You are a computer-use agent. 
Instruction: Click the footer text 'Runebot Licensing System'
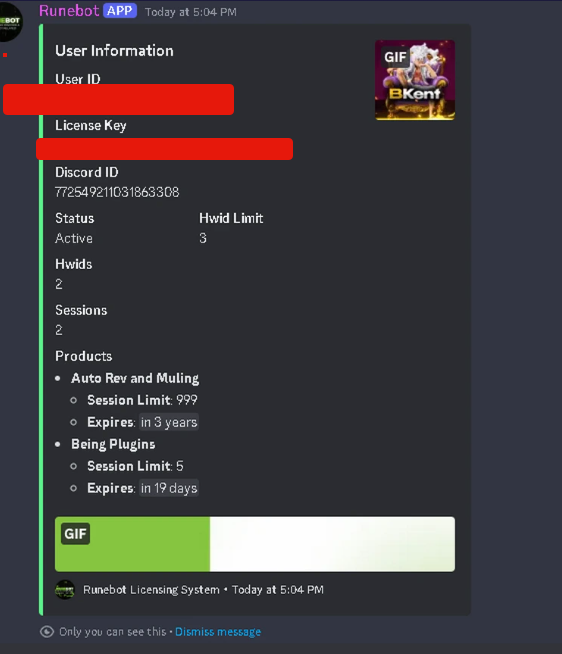coord(151,590)
